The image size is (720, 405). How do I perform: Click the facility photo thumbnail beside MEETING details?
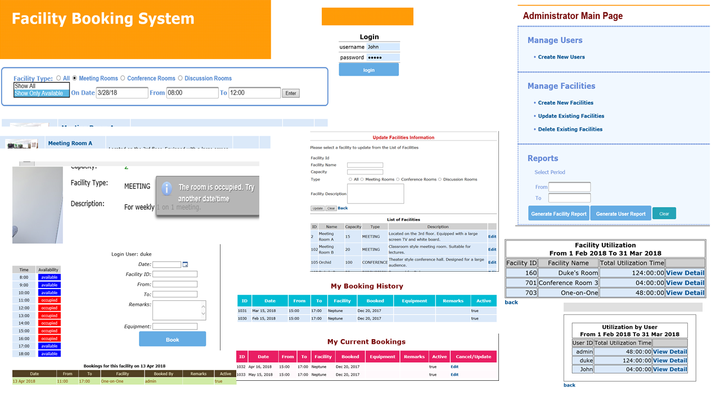pos(38,205)
